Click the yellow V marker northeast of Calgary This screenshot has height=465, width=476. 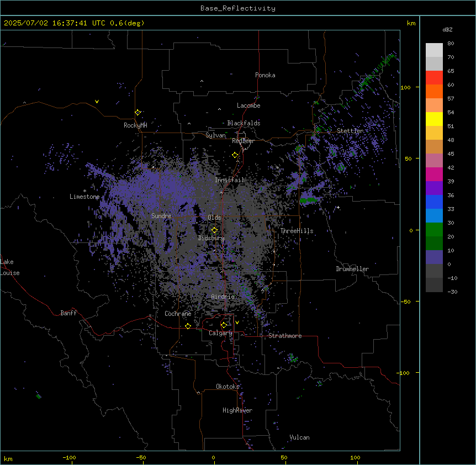237,323
